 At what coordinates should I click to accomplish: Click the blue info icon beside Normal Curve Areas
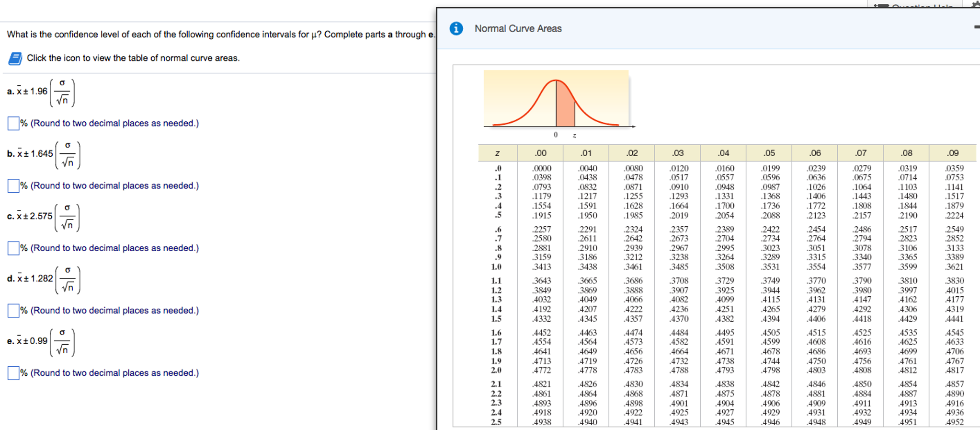pos(456,29)
